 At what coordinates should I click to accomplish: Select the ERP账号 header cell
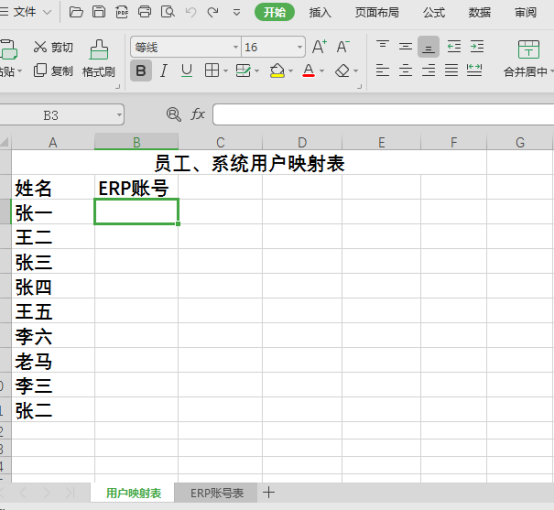136,187
